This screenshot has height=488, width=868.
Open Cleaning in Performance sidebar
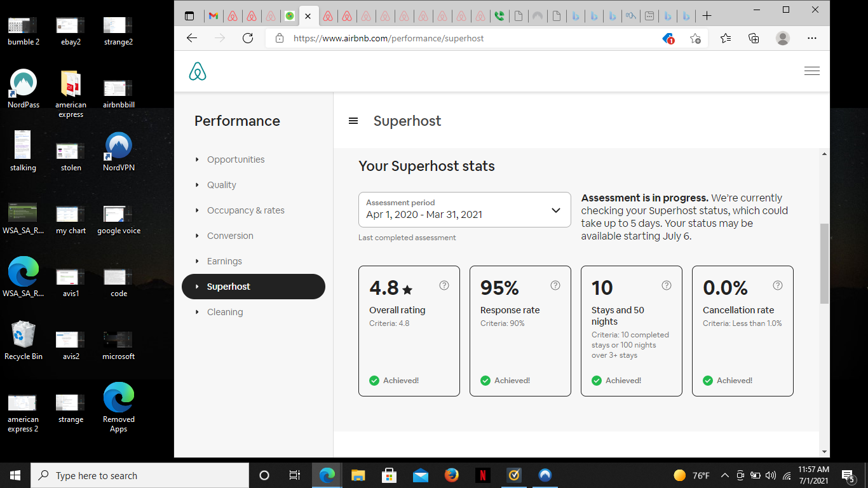(x=224, y=312)
